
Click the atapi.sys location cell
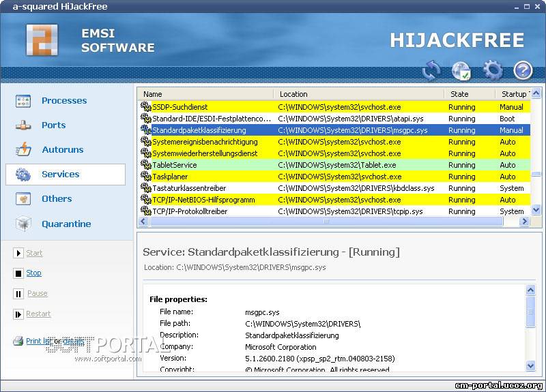click(x=351, y=119)
